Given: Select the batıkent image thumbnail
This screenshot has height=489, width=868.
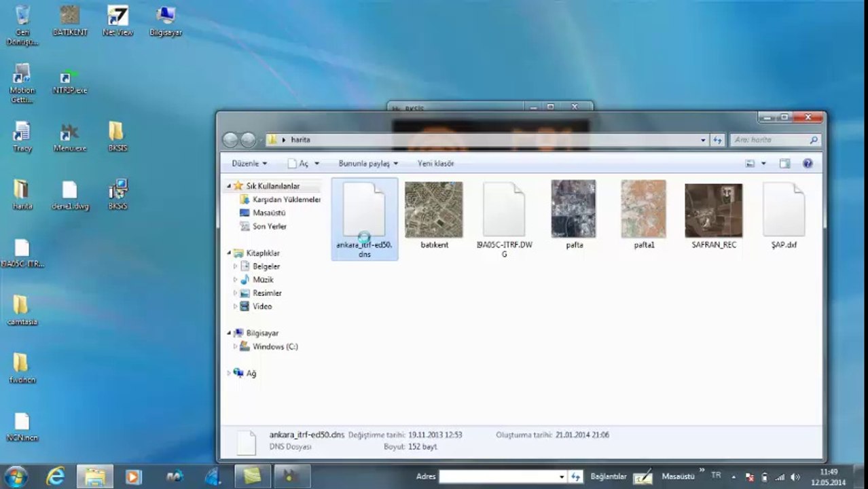Looking at the screenshot, I should tap(433, 215).
